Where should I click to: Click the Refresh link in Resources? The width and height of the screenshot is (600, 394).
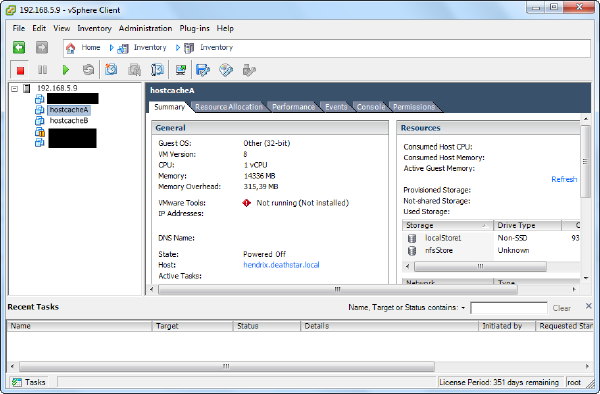click(564, 179)
